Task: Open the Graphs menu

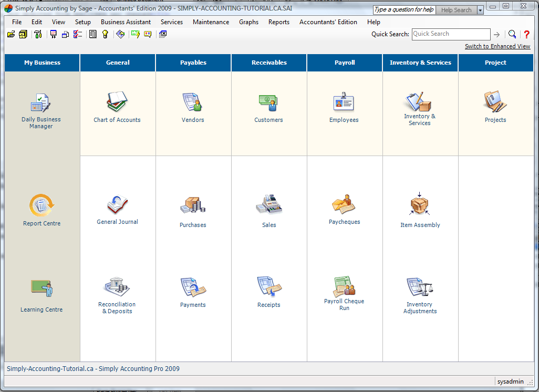Action: (x=249, y=22)
